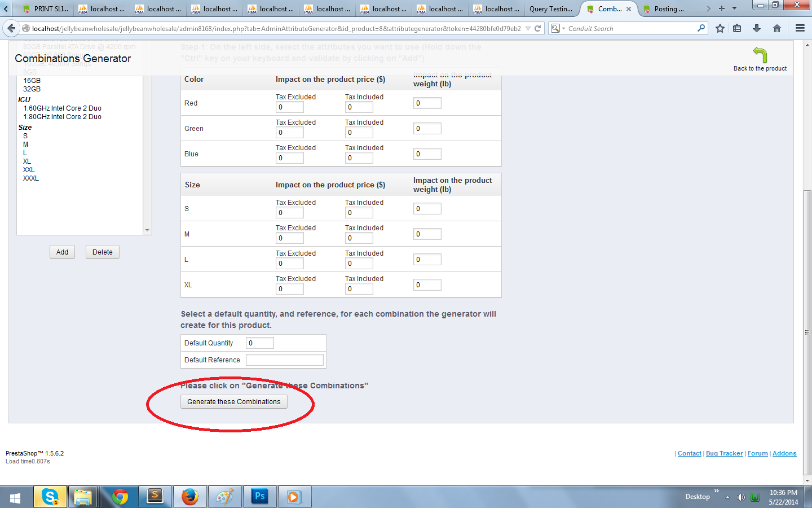Open the media player taskbar icon
The height and width of the screenshot is (508, 812).
coord(294,497)
